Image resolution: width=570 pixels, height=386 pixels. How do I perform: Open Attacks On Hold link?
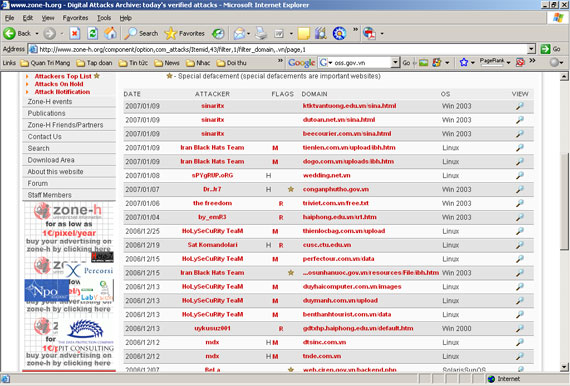tap(59, 84)
